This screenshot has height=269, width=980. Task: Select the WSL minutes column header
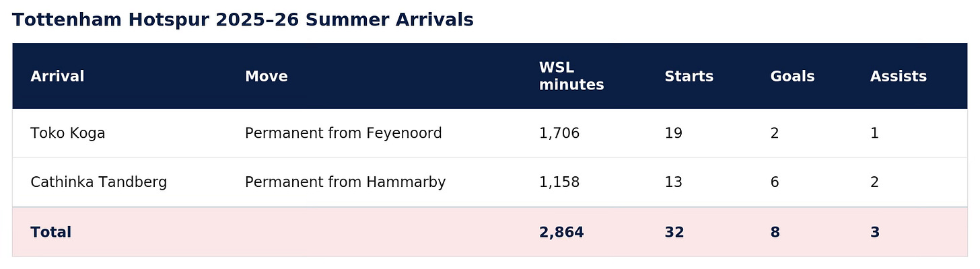pyautogui.click(x=571, y=77)
